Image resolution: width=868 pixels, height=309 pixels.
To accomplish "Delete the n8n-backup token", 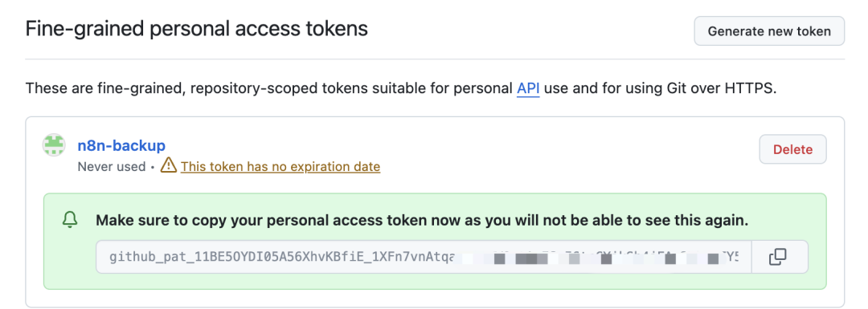I will [x=792, y=149].
